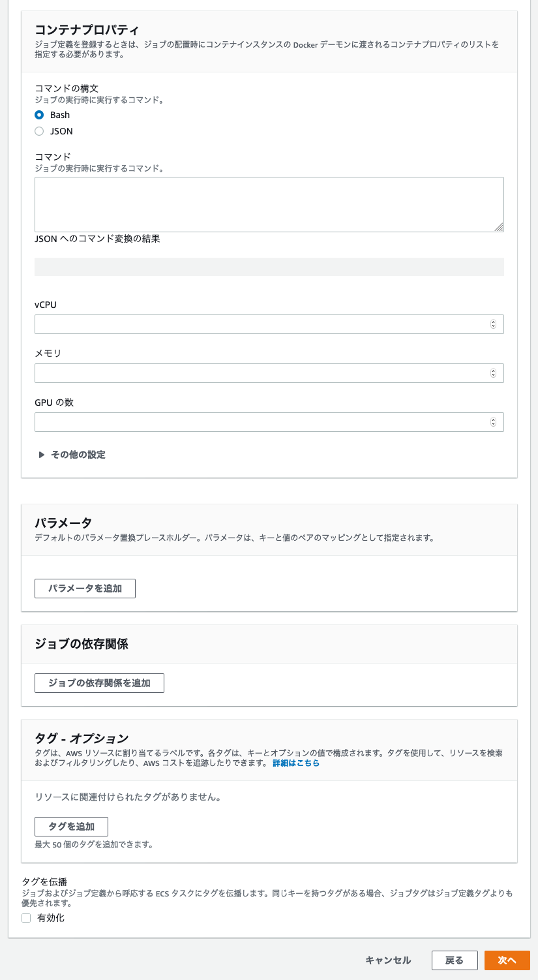538x980 pixels.
Task: Click the GPU の数 input field
Action: [269, 422]
